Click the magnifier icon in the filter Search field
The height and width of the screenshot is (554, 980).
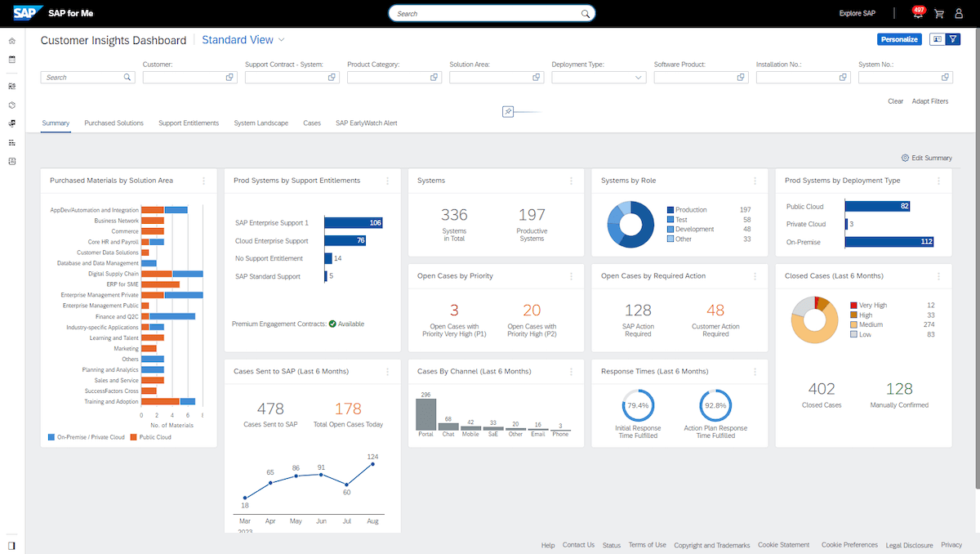coord(127,78)
